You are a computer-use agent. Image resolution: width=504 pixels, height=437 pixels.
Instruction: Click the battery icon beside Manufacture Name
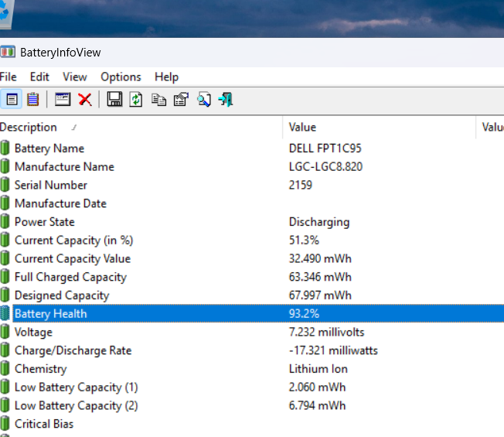point(5,166)
